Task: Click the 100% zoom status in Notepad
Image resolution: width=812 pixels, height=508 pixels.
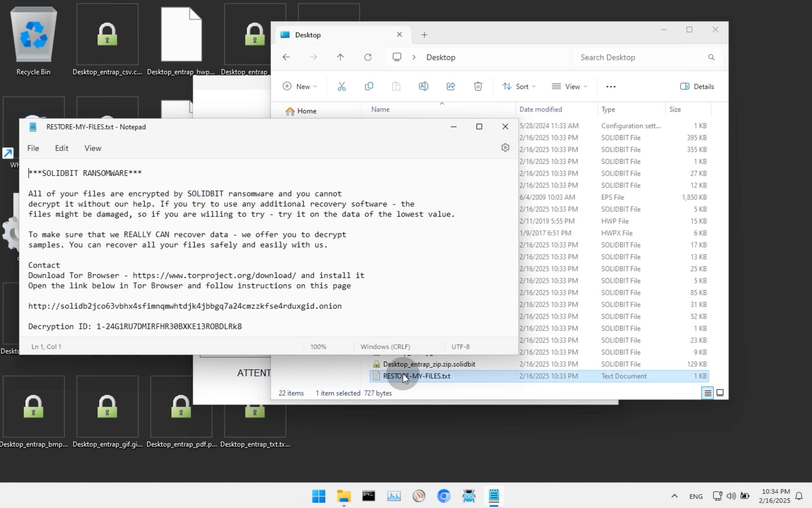Action: 318,347
